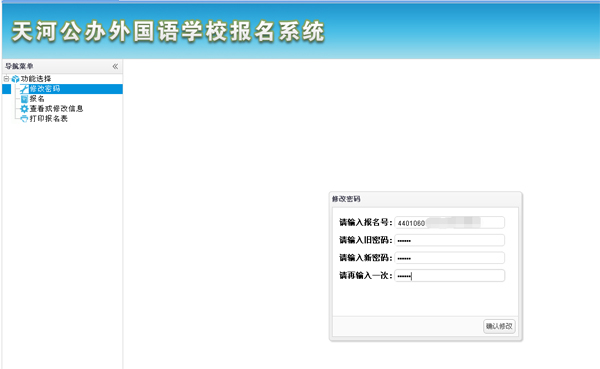Viewport: 600px width, 369px height.
Task: Click the 导航菜单 panel header
Action: (x=62, y=66)
